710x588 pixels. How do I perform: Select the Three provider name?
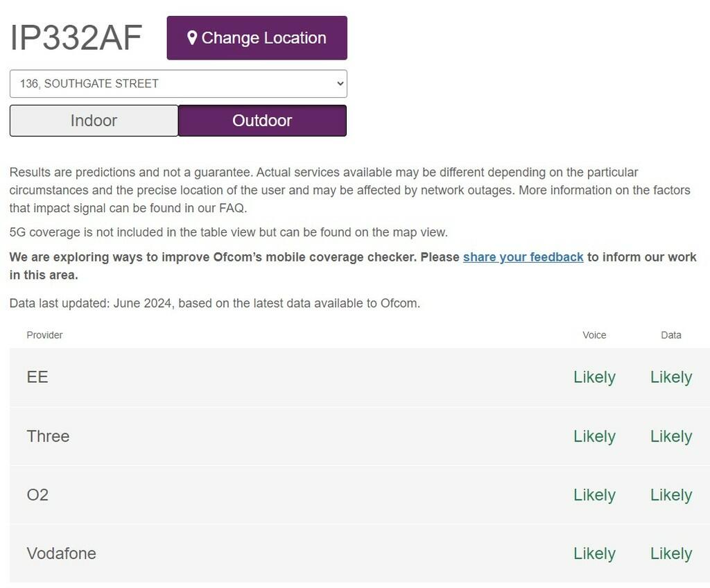click(x=48, y=436)
